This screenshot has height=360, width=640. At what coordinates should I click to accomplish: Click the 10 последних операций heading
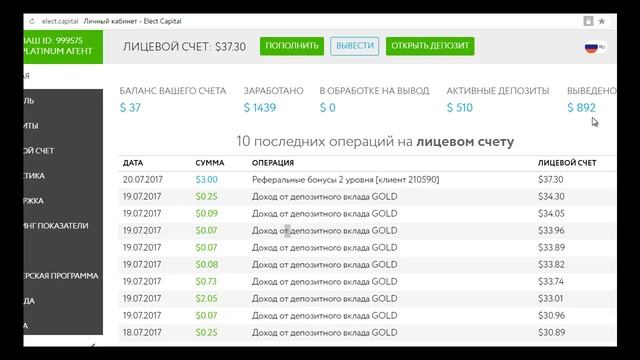tap(375, 142)
